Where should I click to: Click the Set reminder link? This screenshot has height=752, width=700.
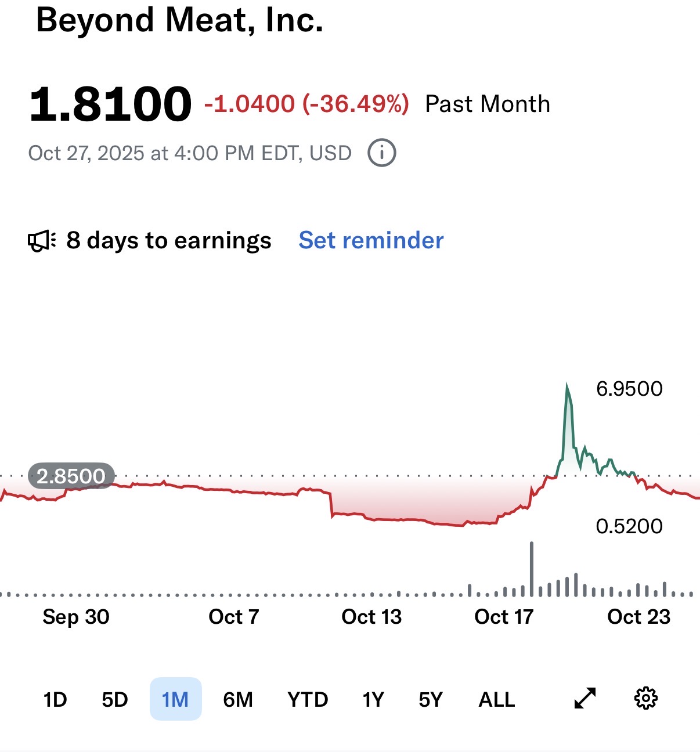click(371, 240)
